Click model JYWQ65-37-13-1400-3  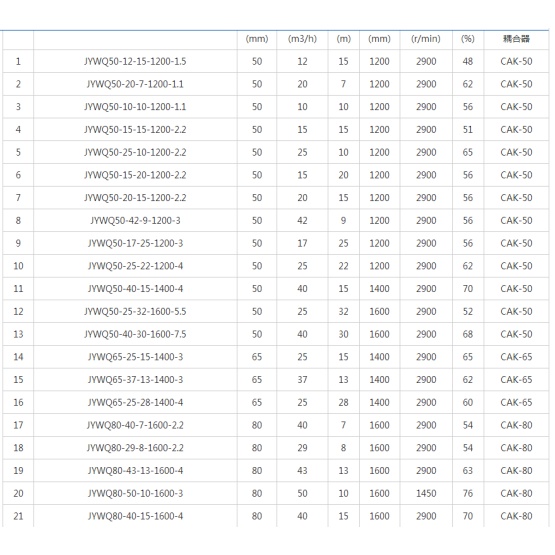[135, 380]
